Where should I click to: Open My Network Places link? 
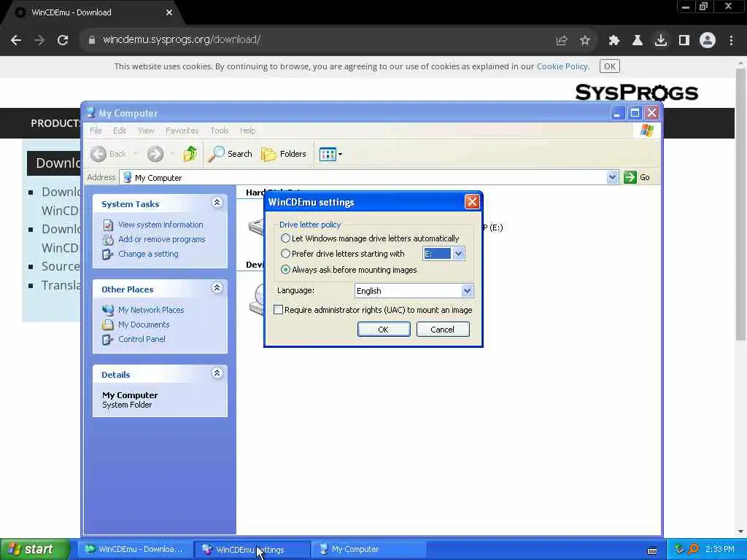click(x=151, y=310)
